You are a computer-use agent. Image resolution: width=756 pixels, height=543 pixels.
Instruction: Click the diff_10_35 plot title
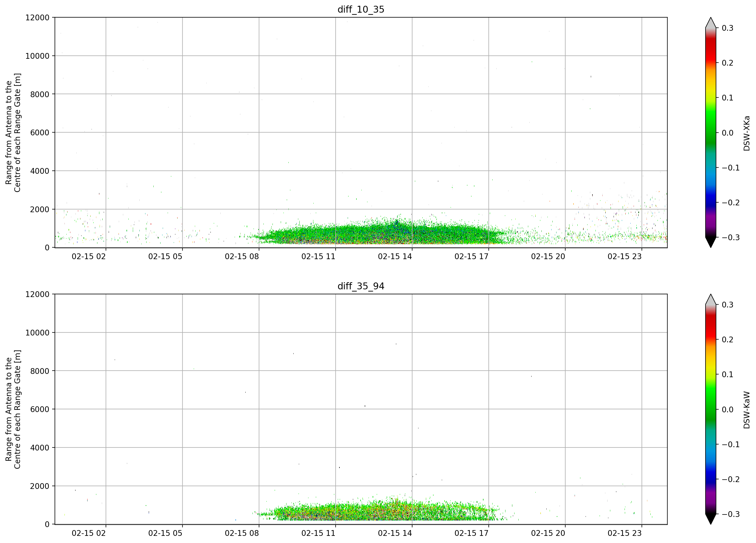tap(361, 9)
